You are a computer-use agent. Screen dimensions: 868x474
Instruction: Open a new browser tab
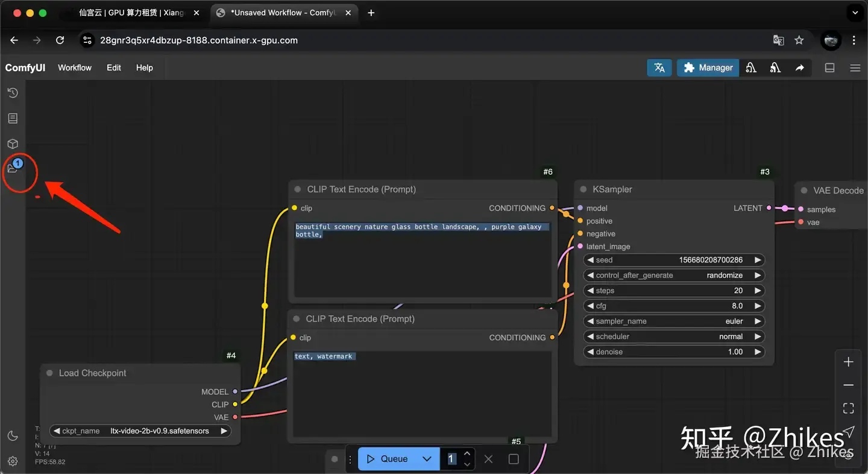[x=371, y=13]
